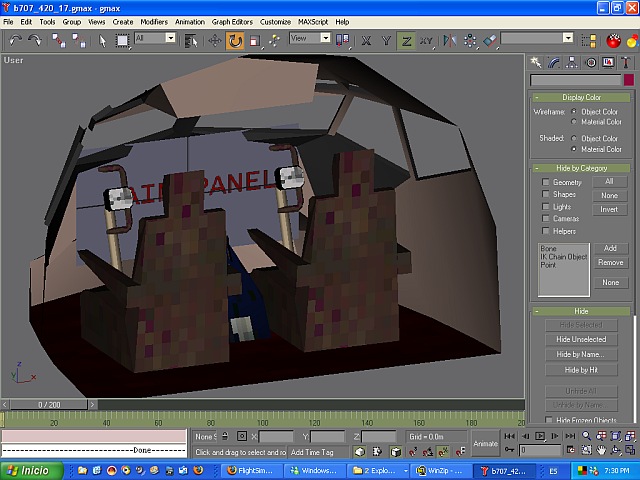640x480 pixels.
Task: Open the Graph Editors menu
Action: [233, 21]
